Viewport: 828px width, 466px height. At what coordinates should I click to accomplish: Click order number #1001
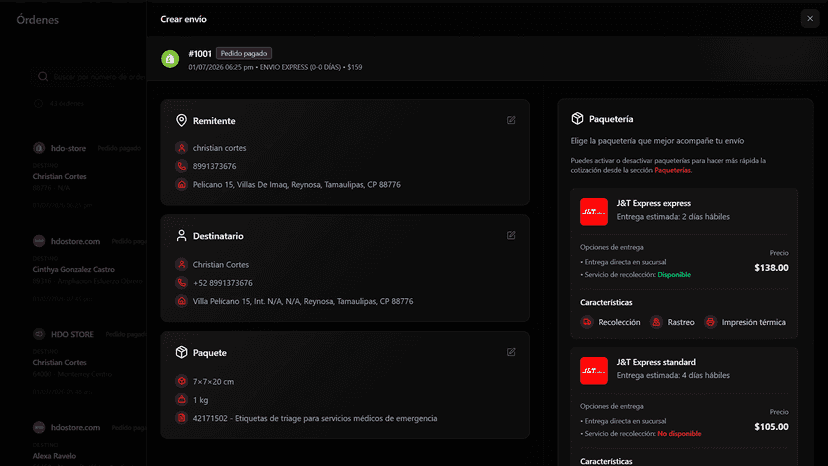click(x=200, y=53)
